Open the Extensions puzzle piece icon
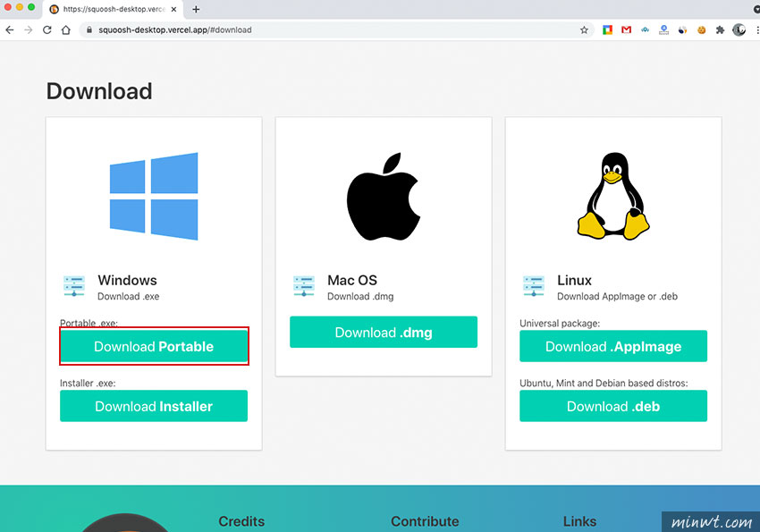 click(x=721, y=30)
